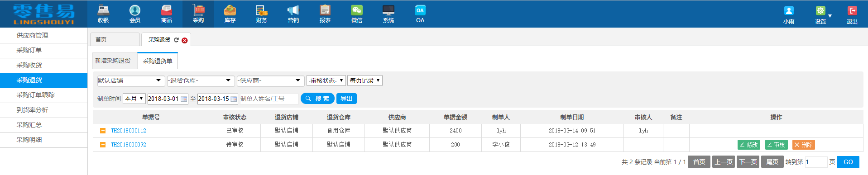Click 修改 for order TH2018000092
Image resolution: width=868 pixels, height=175 pixels.
pyautogui.click(x=749, y=145)
